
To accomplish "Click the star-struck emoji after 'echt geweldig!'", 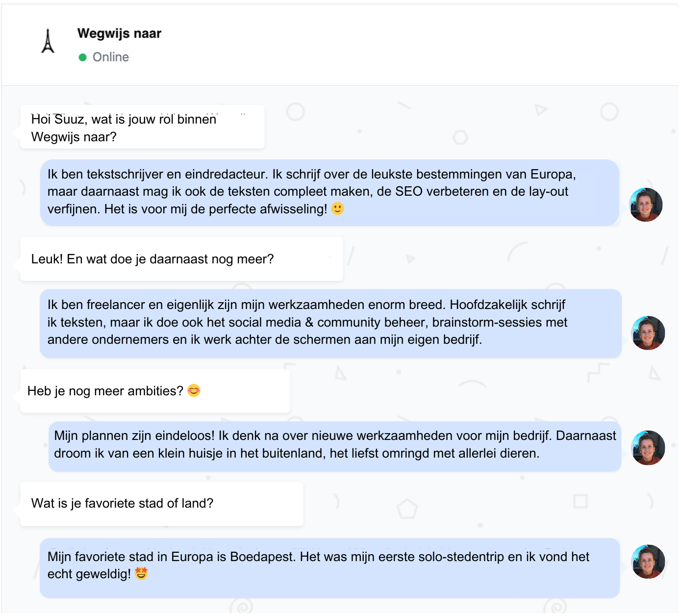I will click(141, 573).
